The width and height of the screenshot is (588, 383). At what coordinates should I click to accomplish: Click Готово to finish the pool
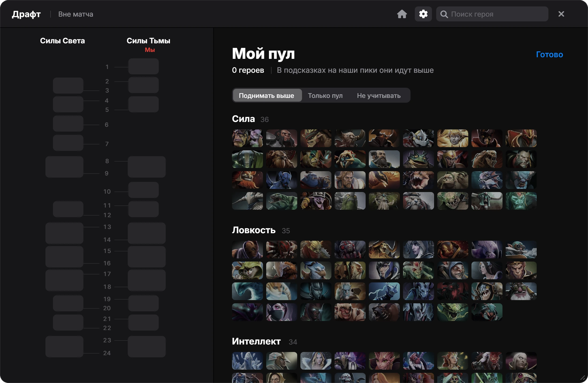(x=549, y=55)
